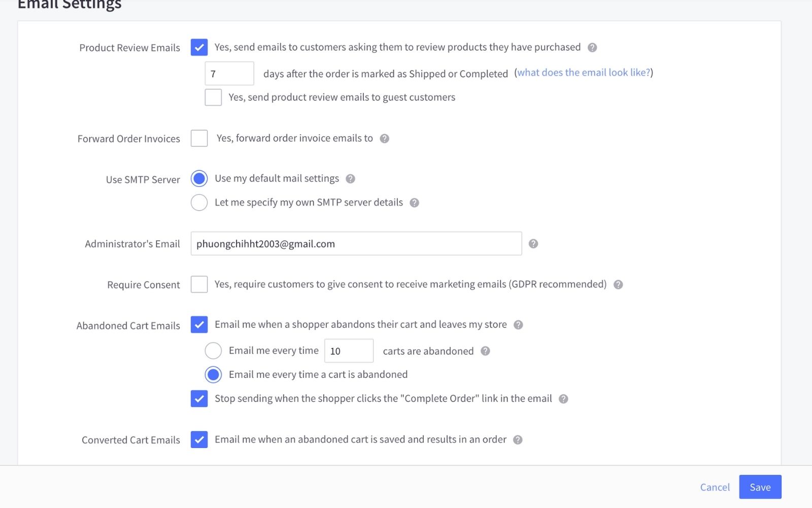Image resolution: width=812 pixels, height=508 pixels.
Task: Click the 'Converted Cart Emails' label
Action: point(130,440)
